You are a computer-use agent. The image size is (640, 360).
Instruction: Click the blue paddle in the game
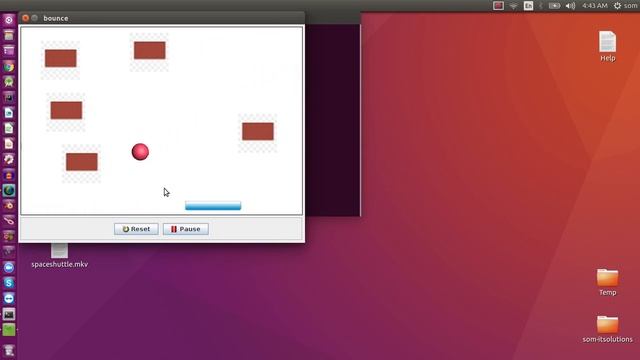pyautogui.click(x=213, y=205)
